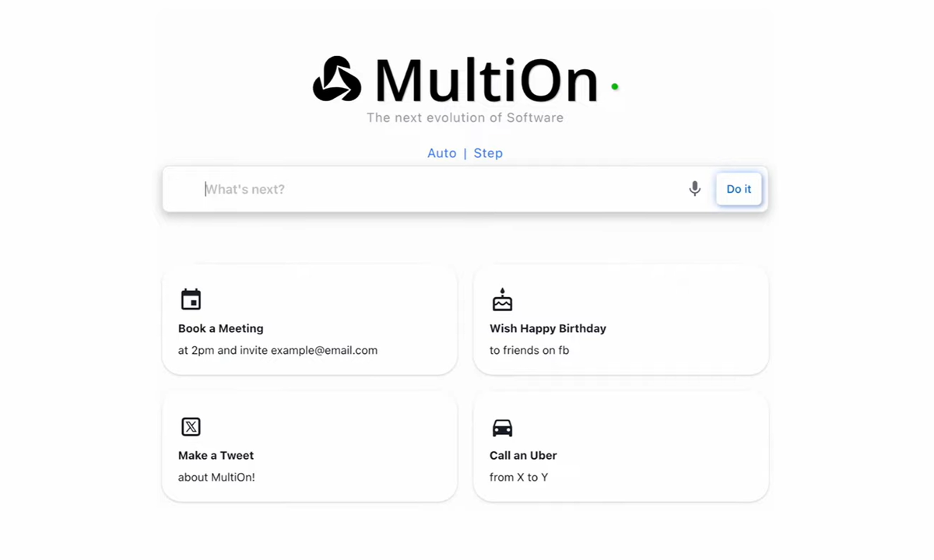The height and width of the screenshot is (560, 934).
Task: Choose the Call an Uber title
Action: tap(523, 455)
